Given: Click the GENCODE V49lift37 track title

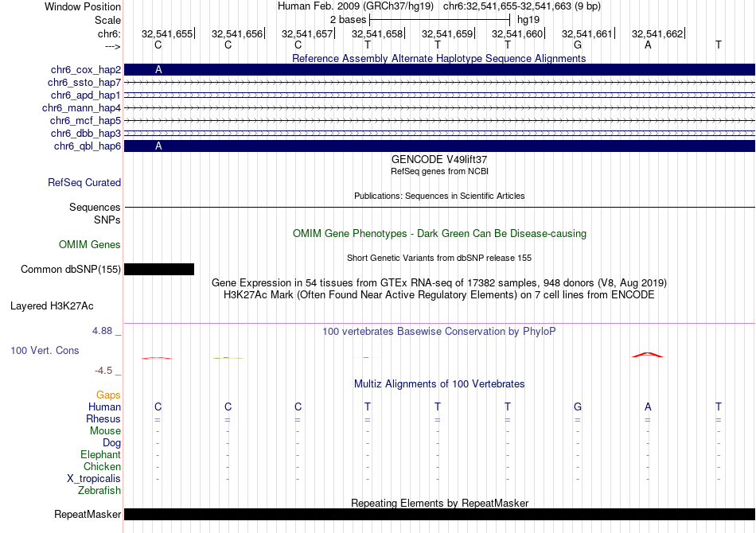Looking at the screenshot, I should click(x=439, y=160).
